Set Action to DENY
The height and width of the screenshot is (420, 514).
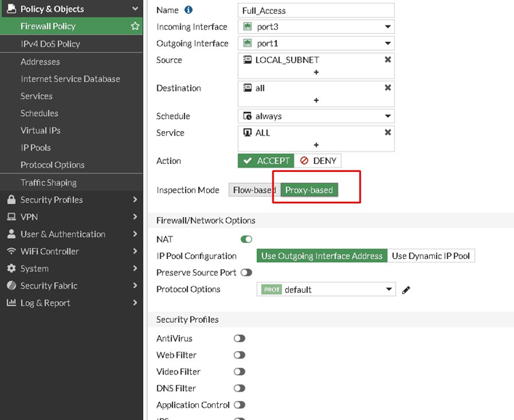[318, 161]
